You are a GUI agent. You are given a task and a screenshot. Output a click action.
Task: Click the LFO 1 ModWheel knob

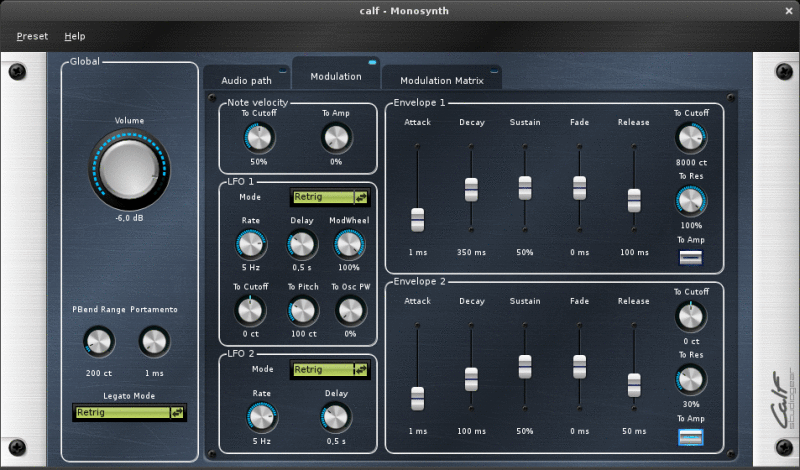pos(349,245)
